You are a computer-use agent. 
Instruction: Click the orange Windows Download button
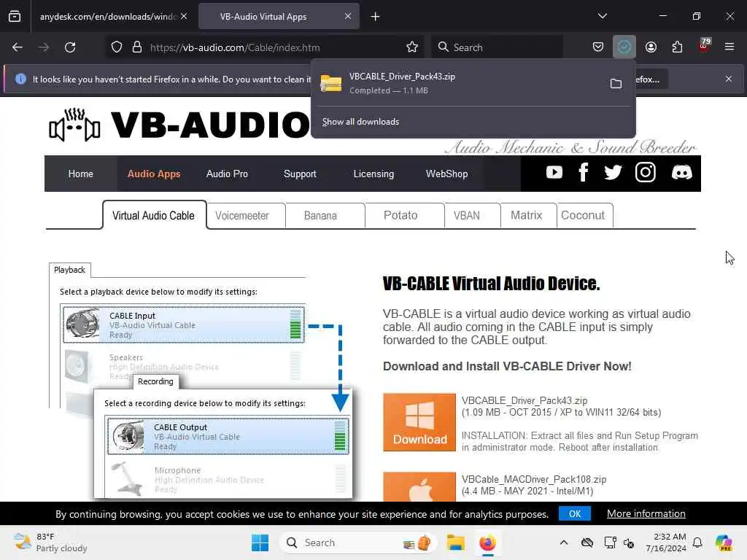pos(419,422)
